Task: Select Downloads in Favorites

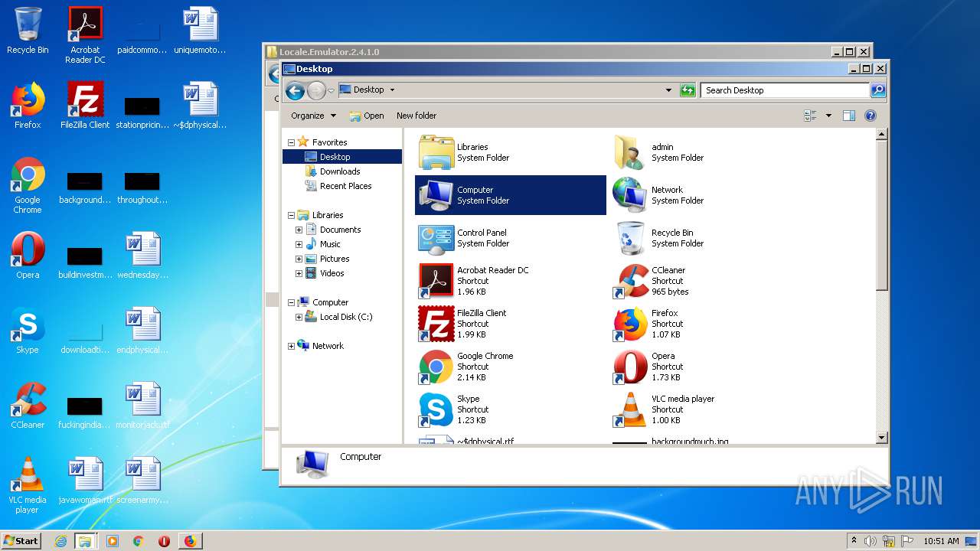Action: pos(340,171)
